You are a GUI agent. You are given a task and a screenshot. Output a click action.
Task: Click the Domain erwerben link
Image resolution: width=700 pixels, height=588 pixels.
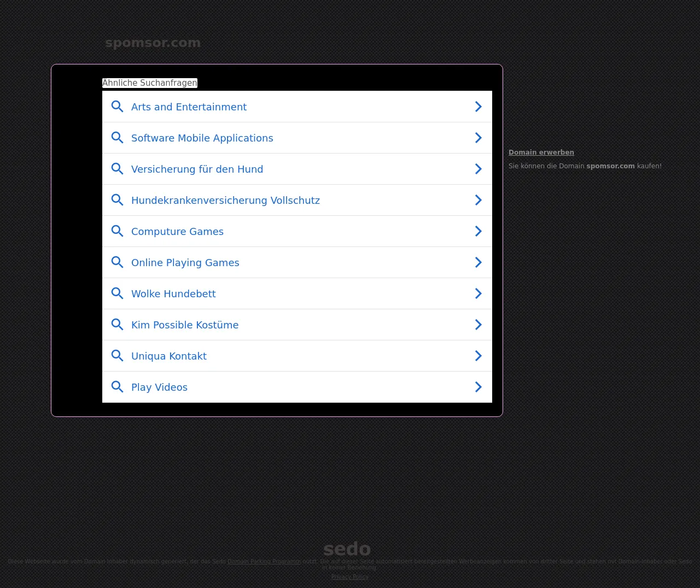pos(541,152)
